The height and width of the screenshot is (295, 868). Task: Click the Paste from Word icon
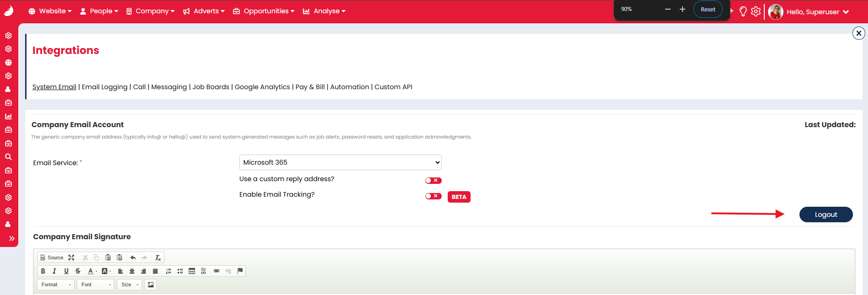coord(120,257)
